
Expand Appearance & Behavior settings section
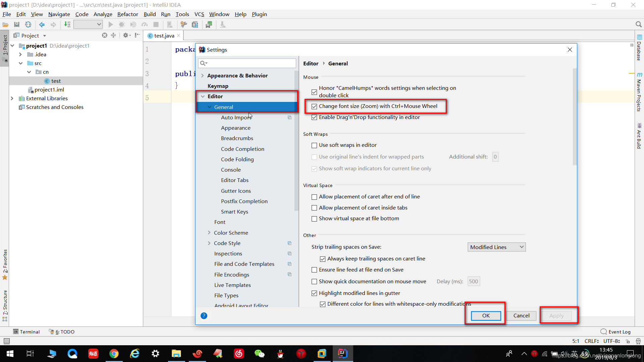pyautogui.click(x=203, y=76)
